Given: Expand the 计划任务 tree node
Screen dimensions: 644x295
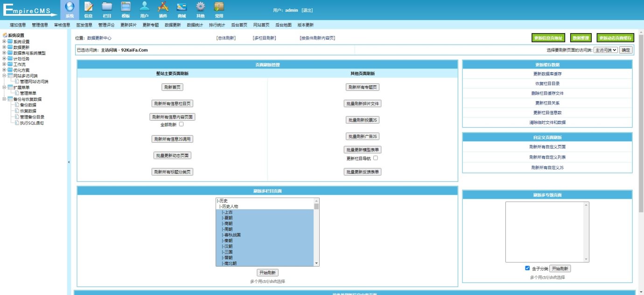Looking at the screenshot, I should pos(4,59).
